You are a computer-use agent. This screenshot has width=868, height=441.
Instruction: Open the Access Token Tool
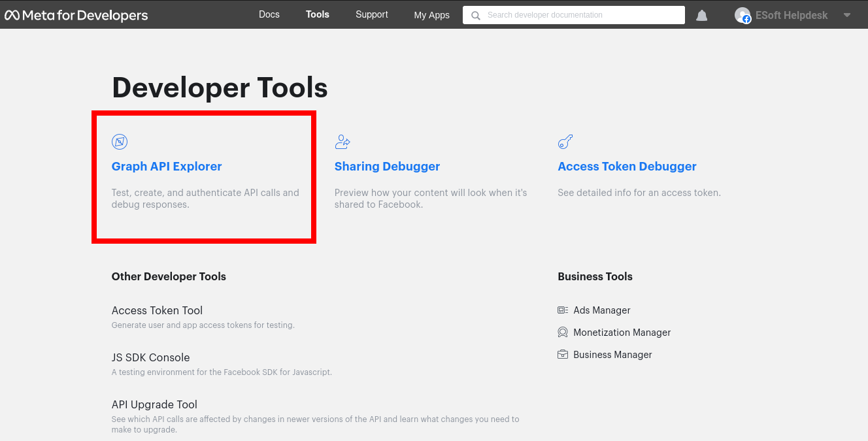click(x=157, y=310)
